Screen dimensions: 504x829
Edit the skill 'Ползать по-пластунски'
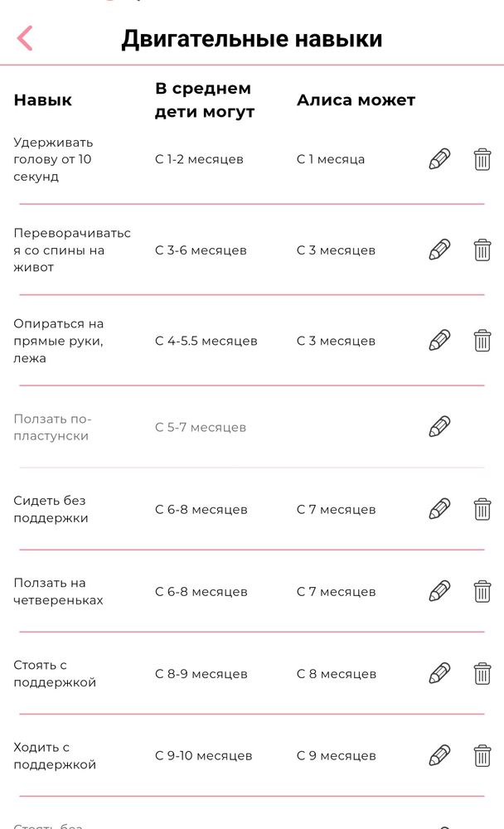pyautogui.click(x=439, y=427)
